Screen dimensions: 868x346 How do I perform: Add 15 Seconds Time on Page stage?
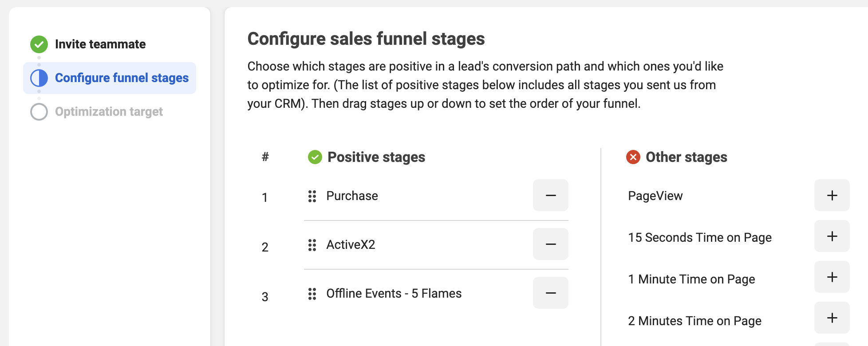click(x=832, y=236)
